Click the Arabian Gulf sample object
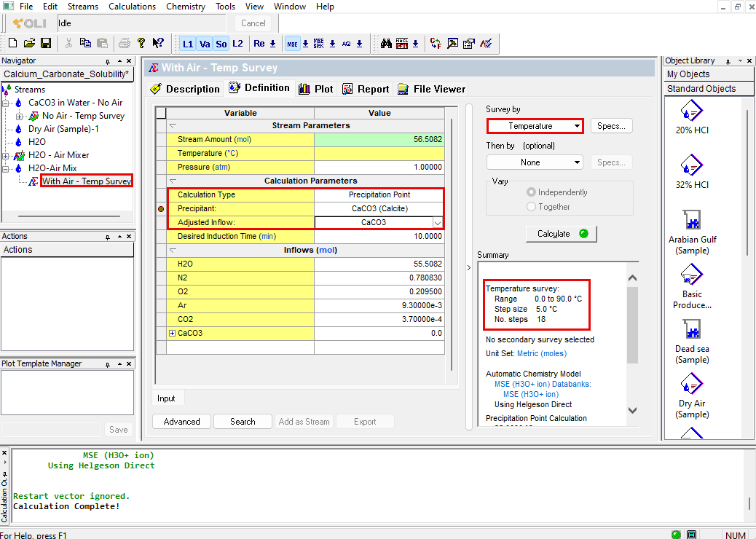Screen dimensions: 756x539 (692, 233)
